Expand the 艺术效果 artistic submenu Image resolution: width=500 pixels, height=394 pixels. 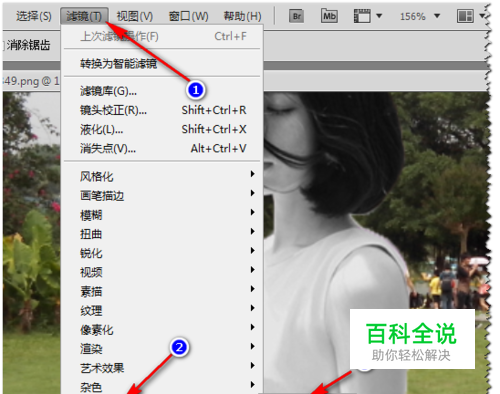(x=162, y=368)
